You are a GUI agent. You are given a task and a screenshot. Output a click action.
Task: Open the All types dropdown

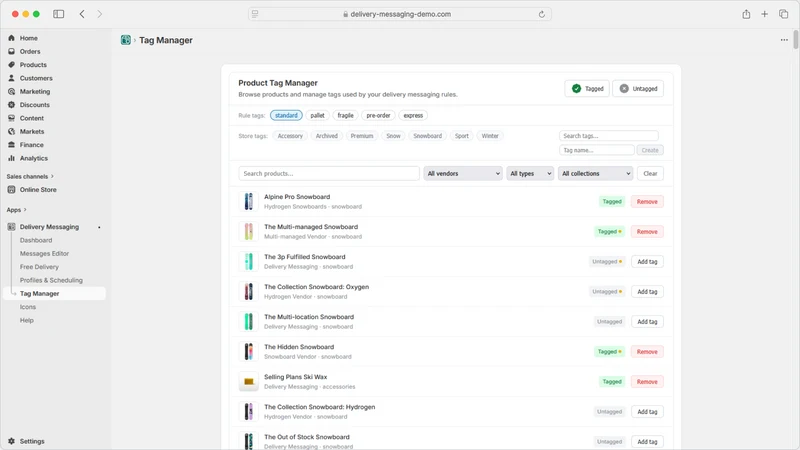tap(530, 173)
